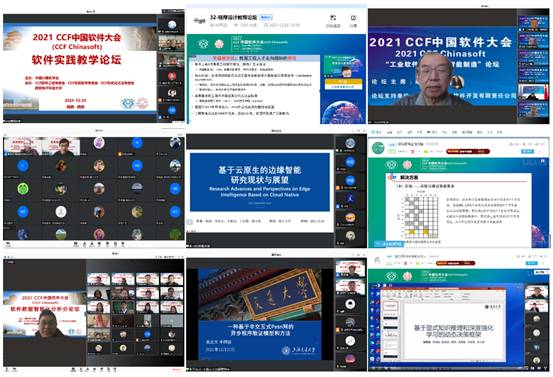
Task: Click the dark red pill label above the 基于显式知识推理 slide
Action: 455,263
